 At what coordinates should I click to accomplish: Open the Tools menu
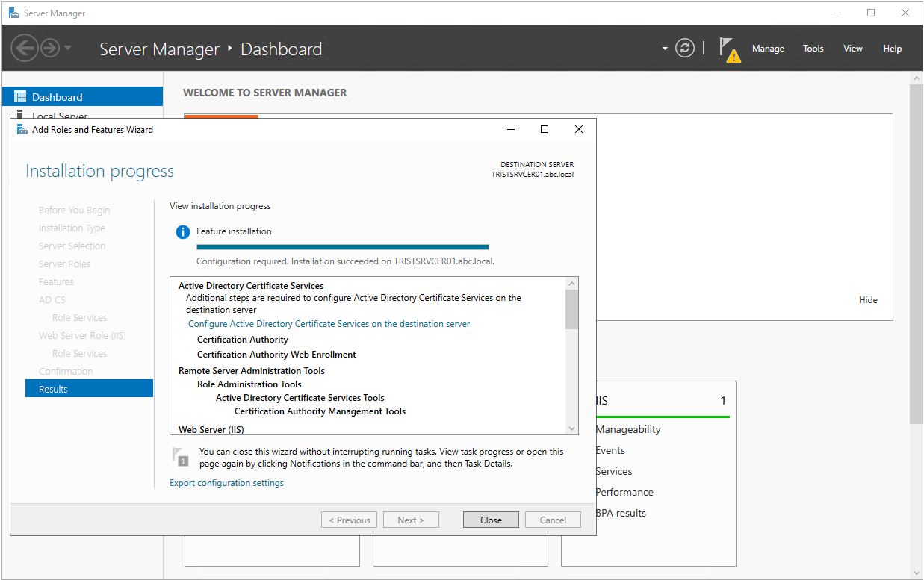[813, 49]
